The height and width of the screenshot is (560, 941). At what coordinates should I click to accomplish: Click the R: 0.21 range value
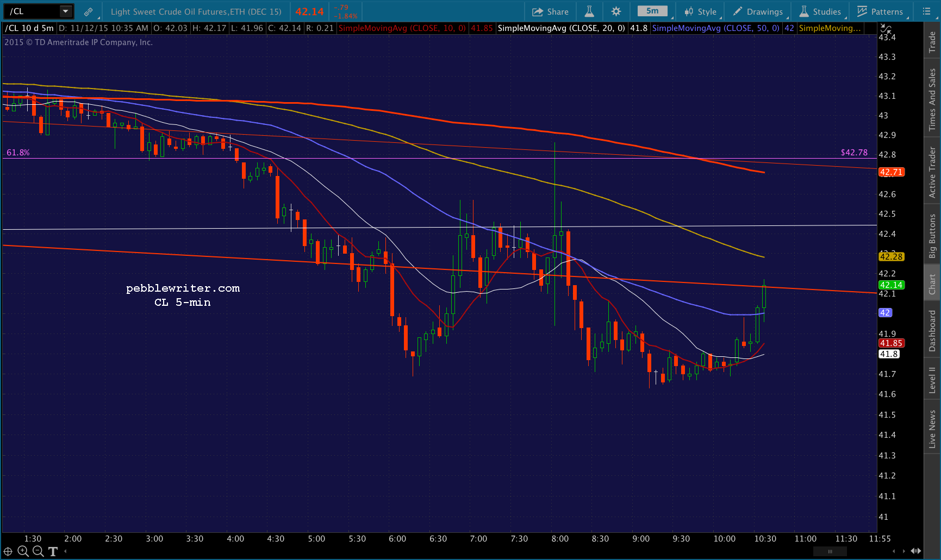click(x=320, y=28)
